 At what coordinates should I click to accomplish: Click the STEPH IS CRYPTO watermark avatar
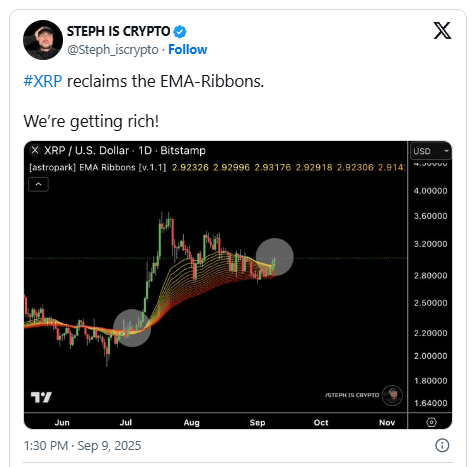(392, 395)
